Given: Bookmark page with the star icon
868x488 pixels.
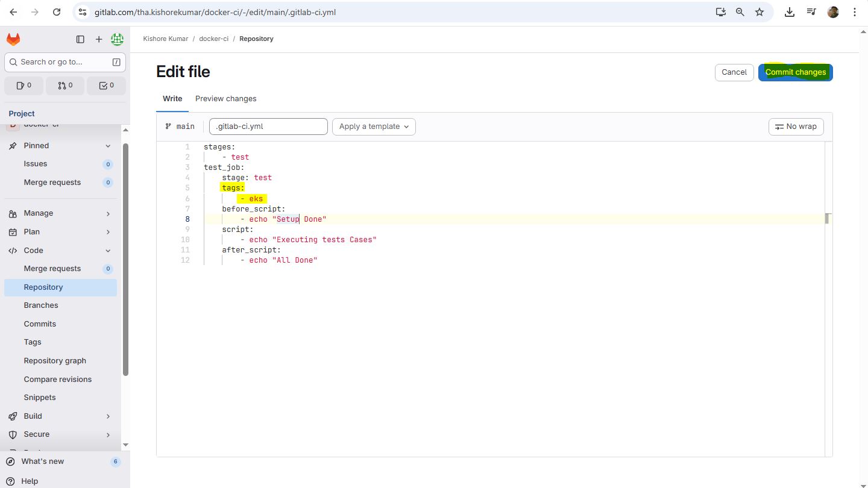Looking at the screenshot, I should (x=759, y=12).
